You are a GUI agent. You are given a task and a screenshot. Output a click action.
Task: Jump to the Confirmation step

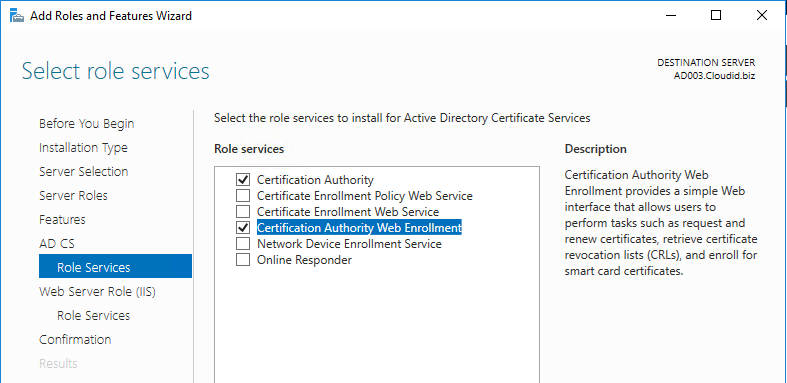pyautogui.click(x=75, y=339)
